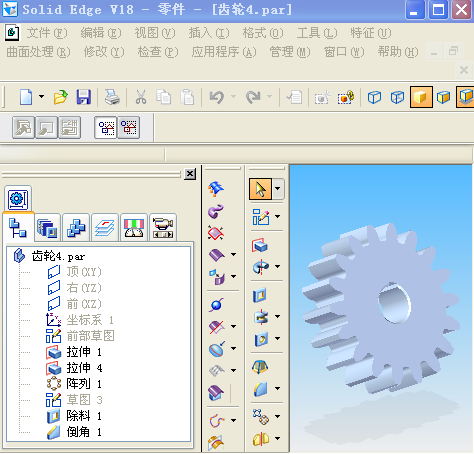
Task: Click the Revolved Protrusion tool icon
Action: click(261, 267)
